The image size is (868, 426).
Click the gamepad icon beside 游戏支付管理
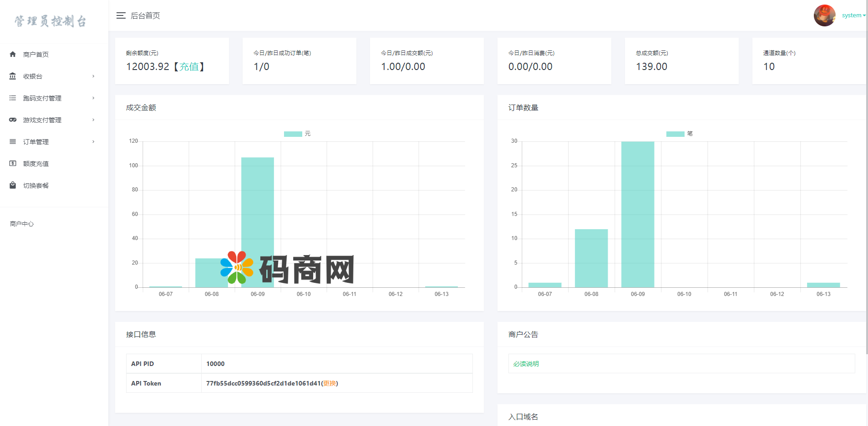[13, 120]
